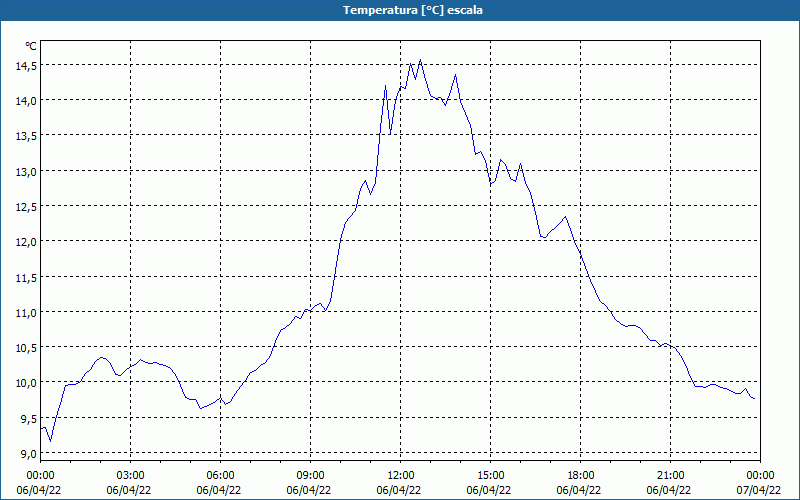Image resolution: width=800 pixels, height=500 pixels.
Task: Click the 15:00 time axis label
Action: [x=490, y=476]
